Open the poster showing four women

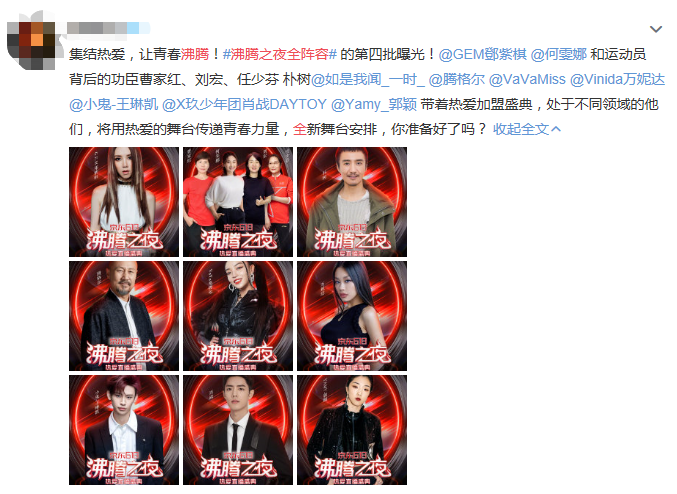(238, 202)
